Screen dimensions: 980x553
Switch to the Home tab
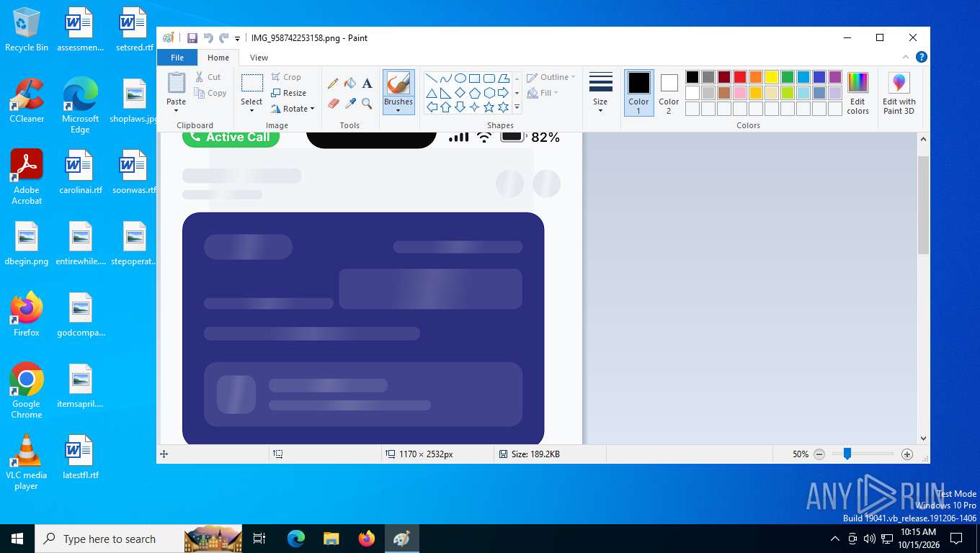(218, 58)
